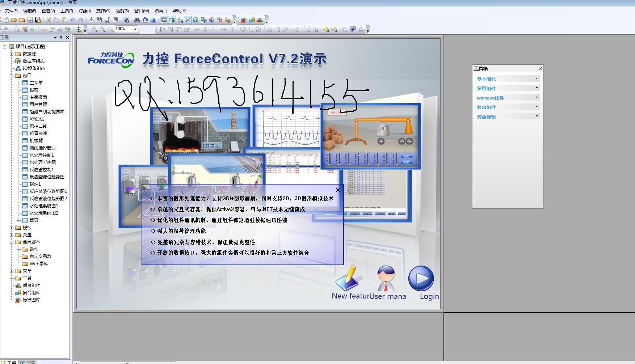The image size is (635, 364).
Task: Open the 工具 menu
Action: (66, 11)
